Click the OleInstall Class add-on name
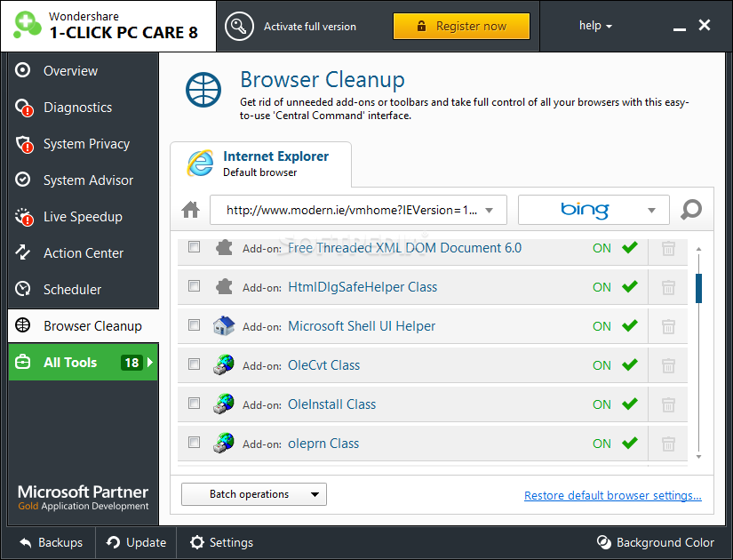Image resolution: width=733 pixels, height=560 pixels. tap(331, 404)
